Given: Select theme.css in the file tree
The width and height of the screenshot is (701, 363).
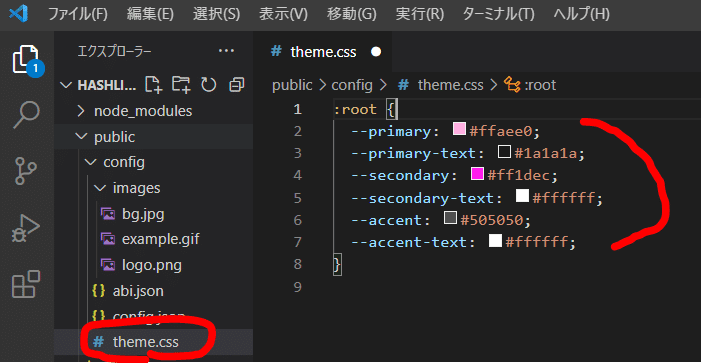Looking at the screenshot, I should [146, 342].
